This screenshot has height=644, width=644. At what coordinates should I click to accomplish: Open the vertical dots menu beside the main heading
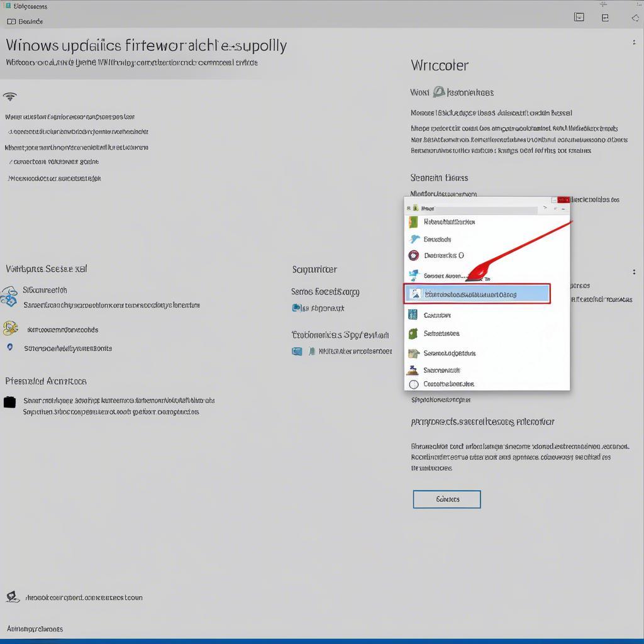click(634, 42)
